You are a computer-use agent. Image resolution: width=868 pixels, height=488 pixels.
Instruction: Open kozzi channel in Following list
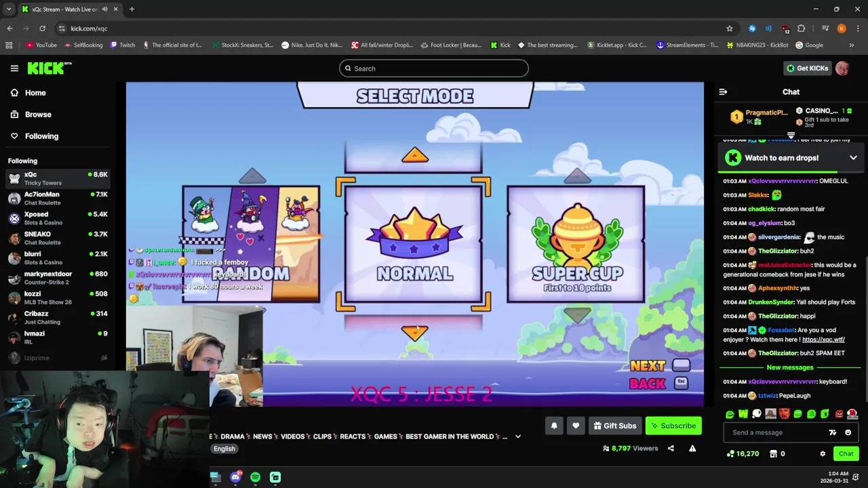tap(57, 298)
